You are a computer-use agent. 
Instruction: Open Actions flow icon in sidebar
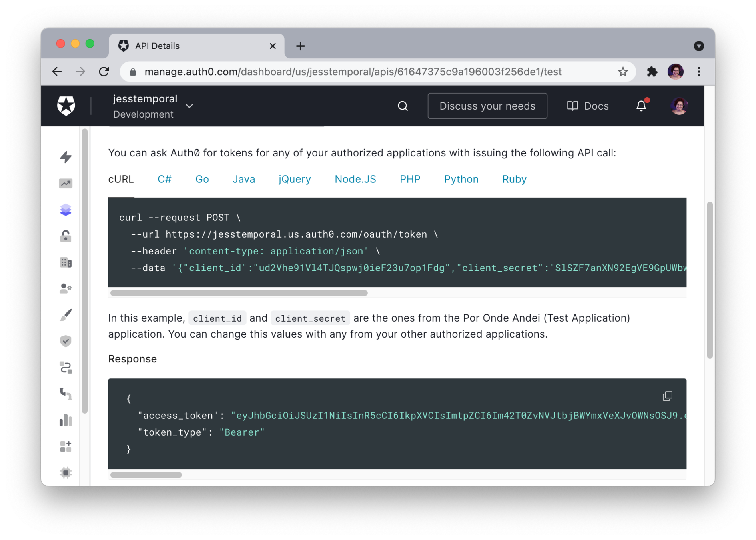pos(66,368)
